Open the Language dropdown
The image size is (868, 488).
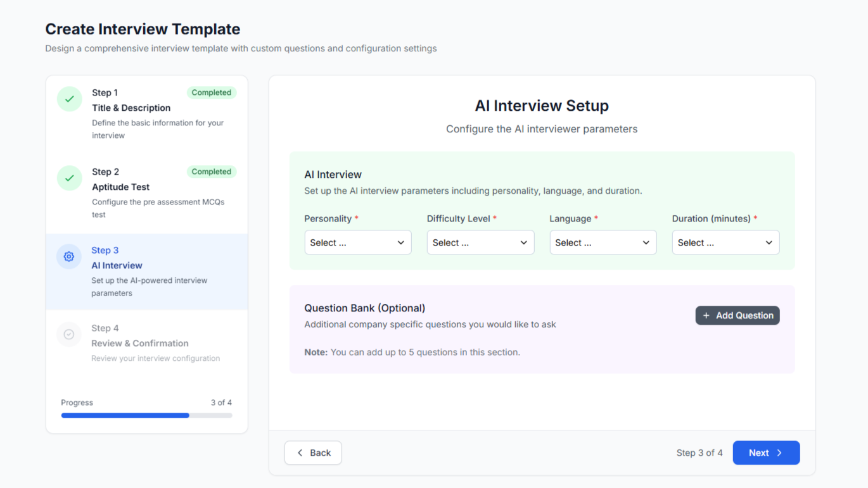[603, 242]
